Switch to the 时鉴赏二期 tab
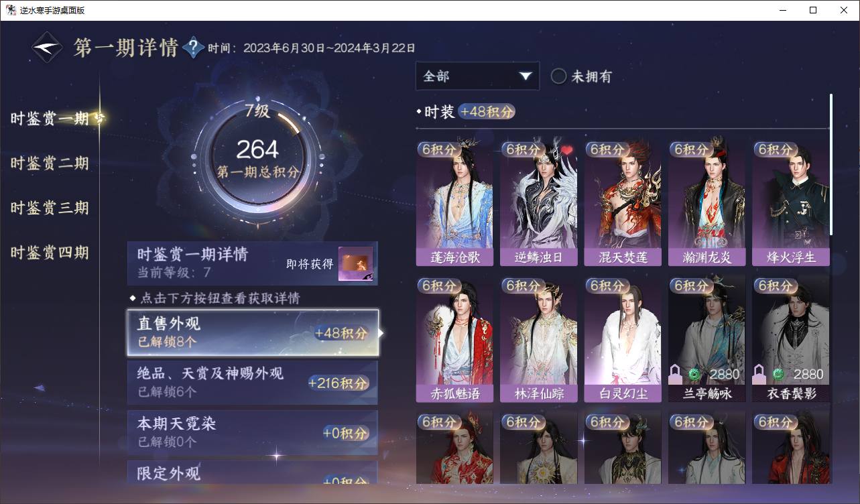The width and height of the screenshot is (860, 504). (x=50, y=164)
